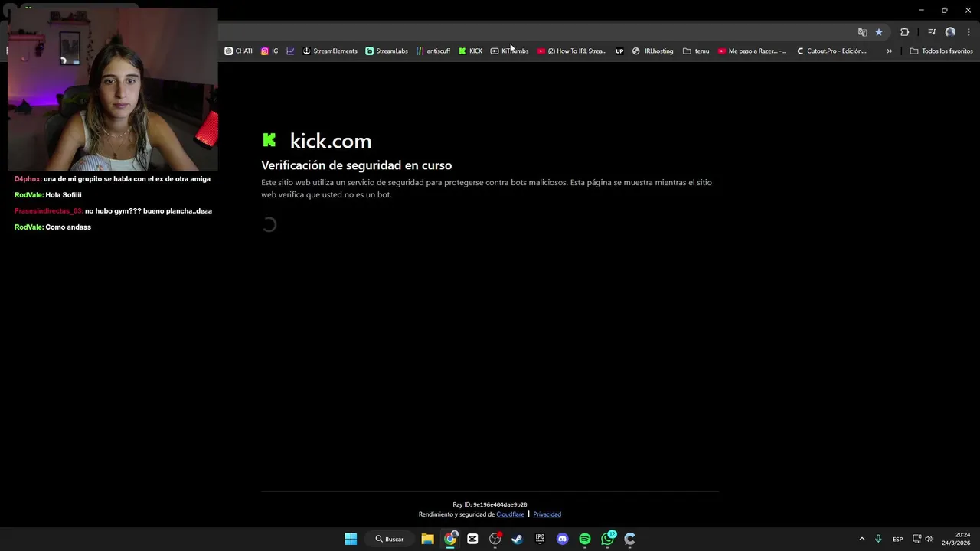Open the volume control in the system tray
The image size is (980, 551).
pos(929,539)
